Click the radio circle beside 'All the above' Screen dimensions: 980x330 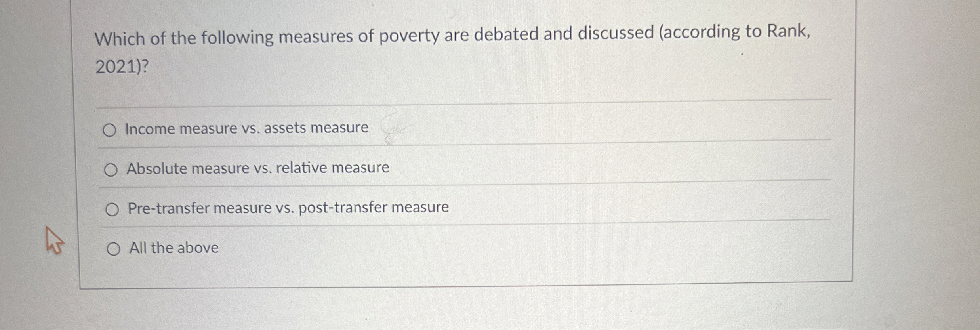coord(114,248)
